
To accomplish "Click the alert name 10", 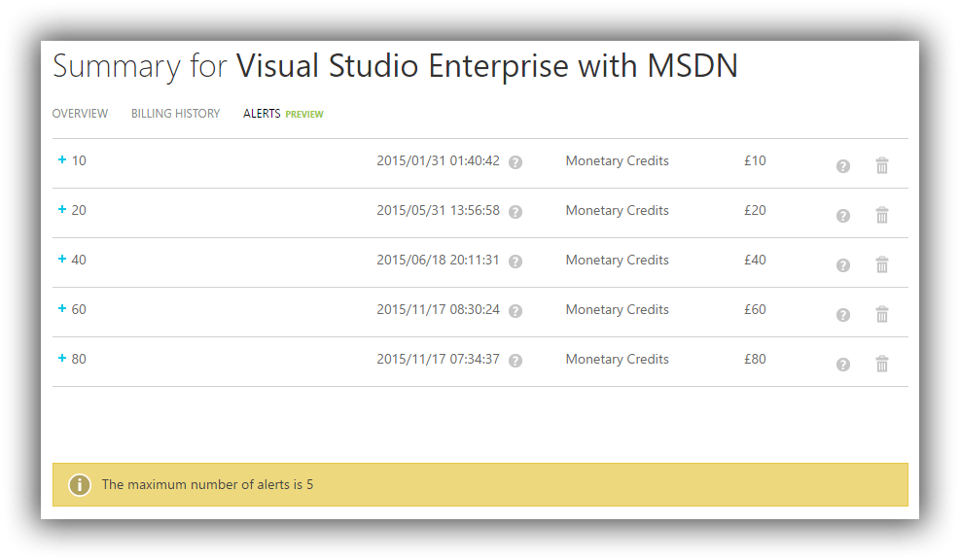I will click(79, 161).
